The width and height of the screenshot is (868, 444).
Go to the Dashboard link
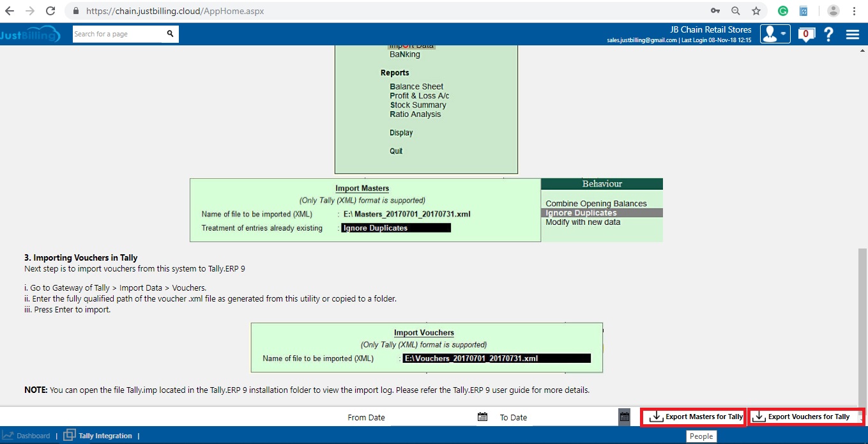pyautogui.click(x=26, y=436)
